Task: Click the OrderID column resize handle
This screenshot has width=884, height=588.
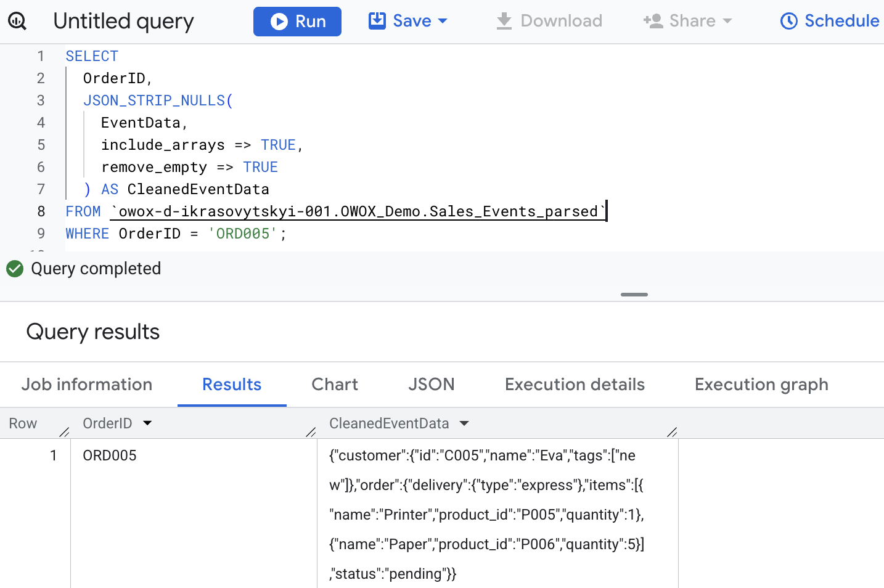Action: click(311, 432)
